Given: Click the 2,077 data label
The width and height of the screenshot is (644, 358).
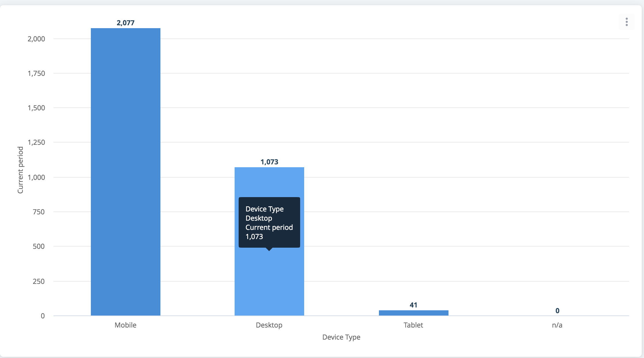Looking at the screenshot, I should point(126,23).
